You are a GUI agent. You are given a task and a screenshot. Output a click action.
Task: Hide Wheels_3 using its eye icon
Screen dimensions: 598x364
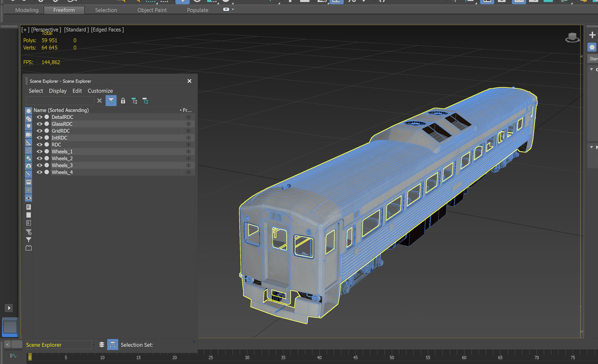pos(40,165)
